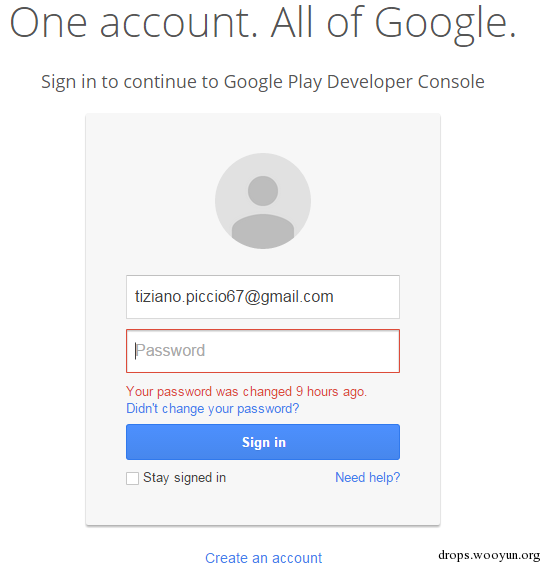Select the gray user silhouette picture
This screenshot has width=544, height=567.
tap(263, 201)
